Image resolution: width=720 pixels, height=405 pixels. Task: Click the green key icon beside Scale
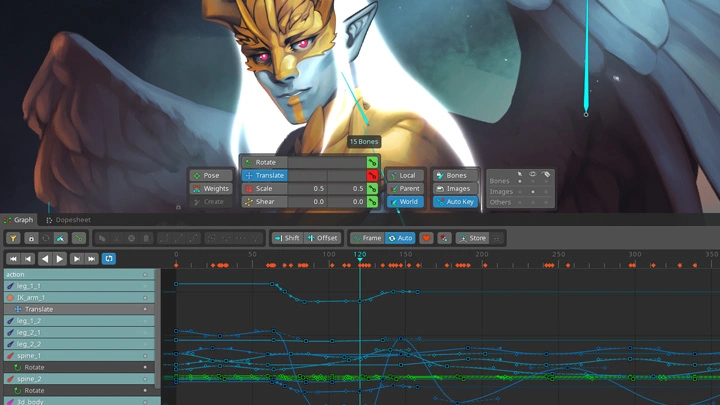(372, 189)
